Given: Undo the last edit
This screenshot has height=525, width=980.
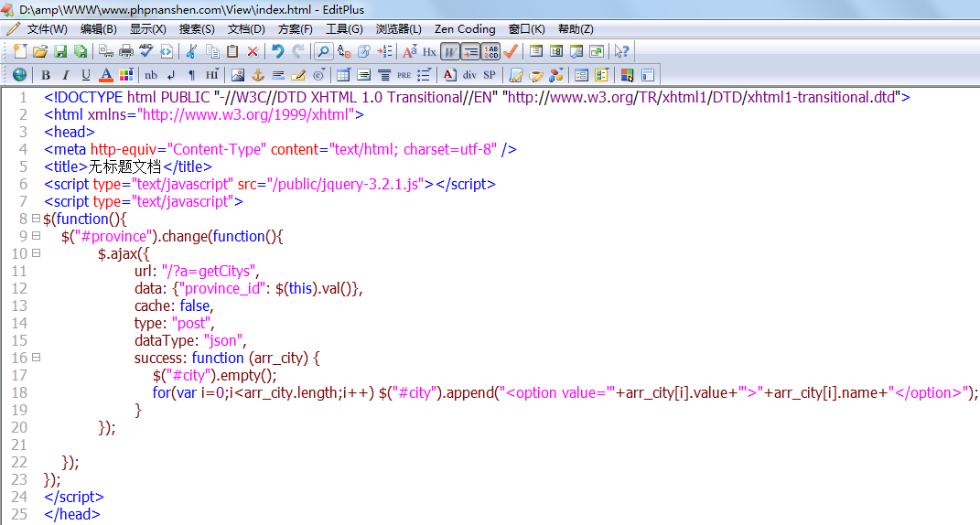Looking at the screenshot, I should (278, 51).
